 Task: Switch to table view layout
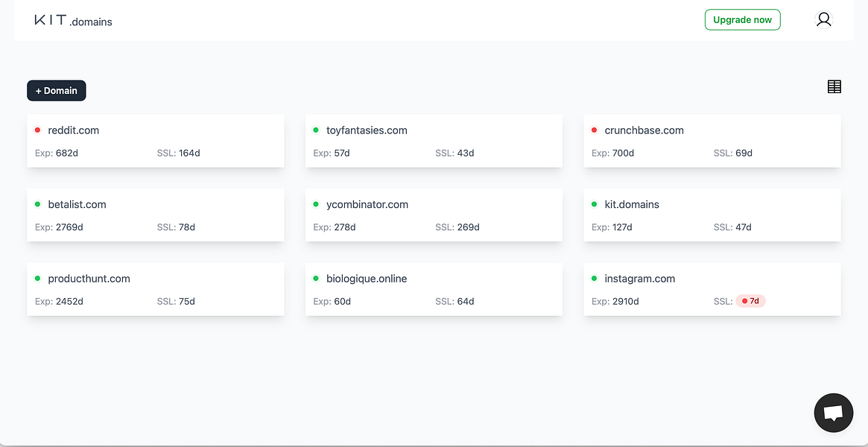pos(834,86)
